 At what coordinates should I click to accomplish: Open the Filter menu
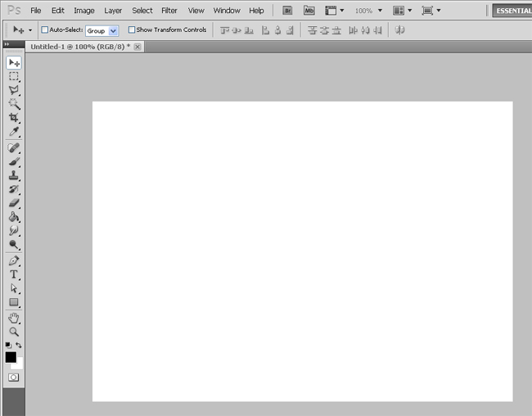coord(169,11)
